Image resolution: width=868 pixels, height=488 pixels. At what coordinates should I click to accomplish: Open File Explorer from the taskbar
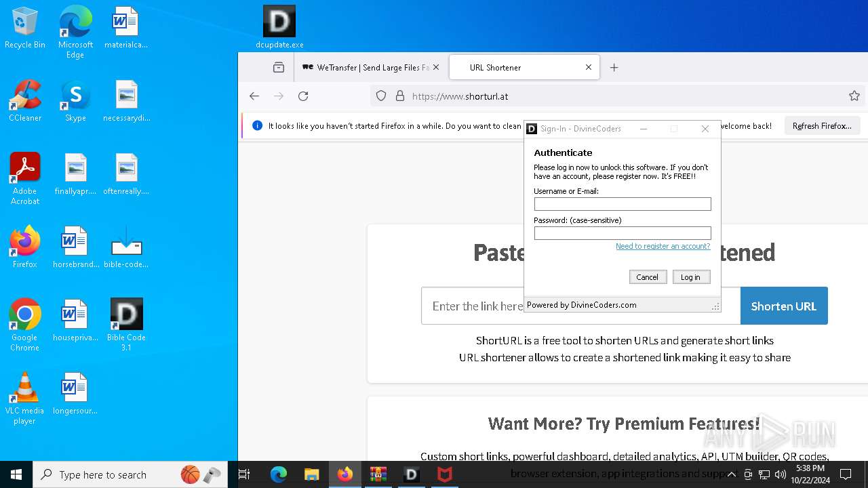(x=311, y=474)
